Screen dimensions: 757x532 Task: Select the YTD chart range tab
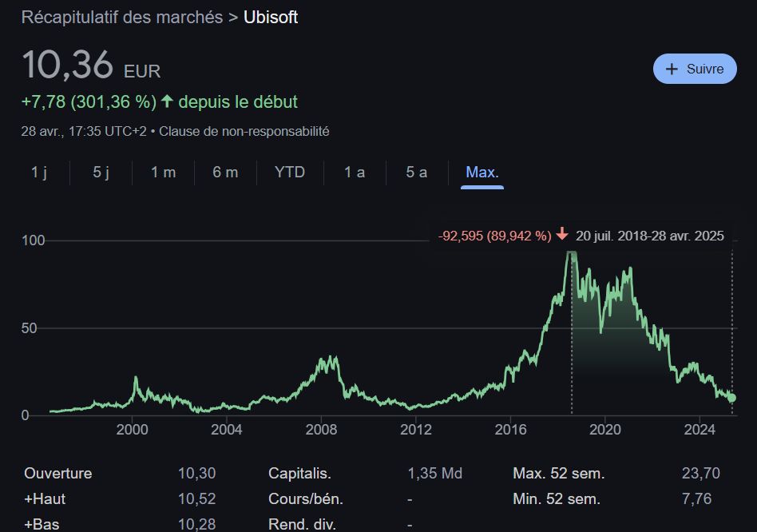290,172
